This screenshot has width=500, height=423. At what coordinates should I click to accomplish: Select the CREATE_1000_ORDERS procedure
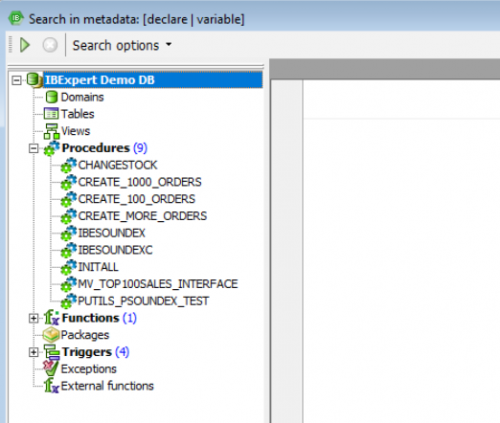coord(140,182)
